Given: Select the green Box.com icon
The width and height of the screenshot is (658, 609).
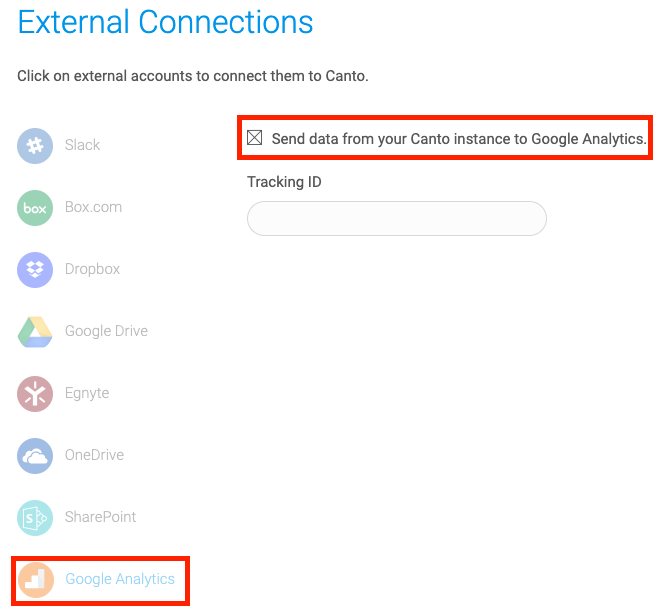Looking at the screenshot, I should 35,208.
